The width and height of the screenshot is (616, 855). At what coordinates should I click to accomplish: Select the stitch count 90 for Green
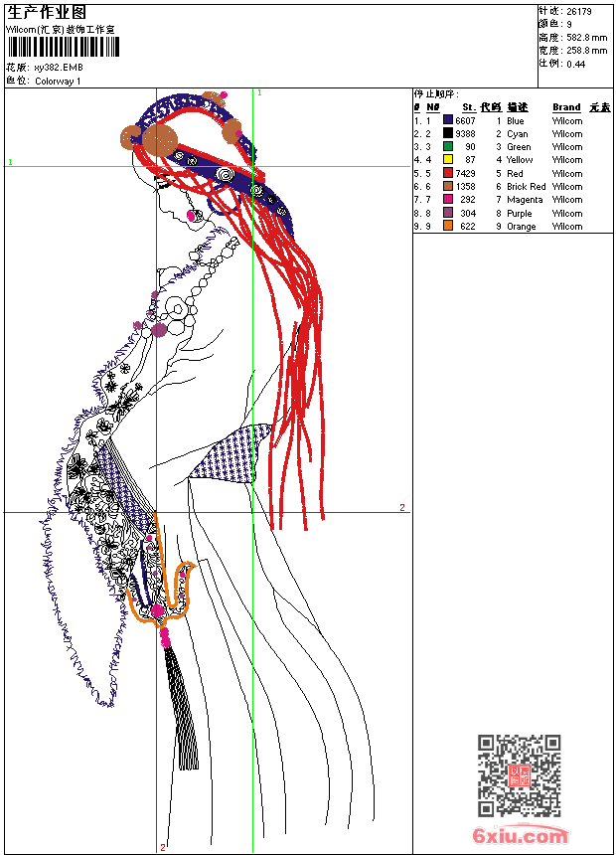471,147
